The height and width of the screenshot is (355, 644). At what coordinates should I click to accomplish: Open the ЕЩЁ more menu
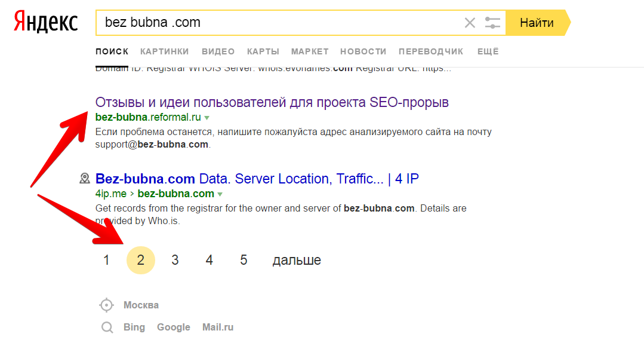pos(488,51)
